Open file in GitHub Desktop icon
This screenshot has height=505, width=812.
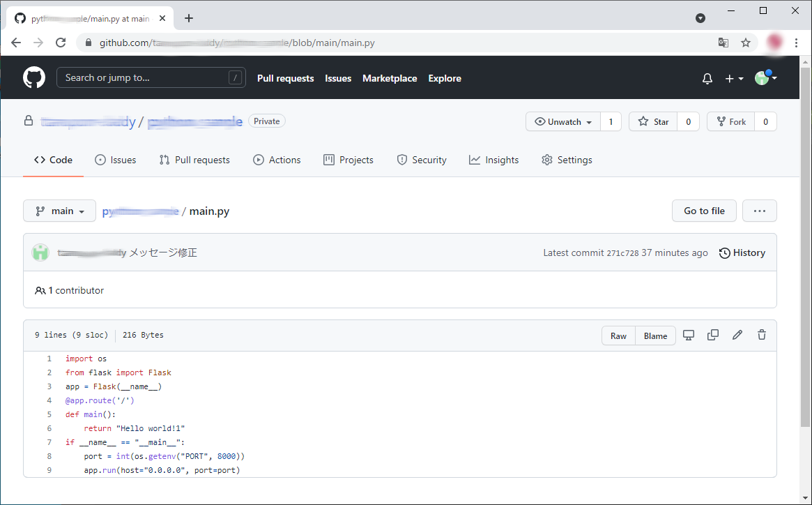[689, 335]
